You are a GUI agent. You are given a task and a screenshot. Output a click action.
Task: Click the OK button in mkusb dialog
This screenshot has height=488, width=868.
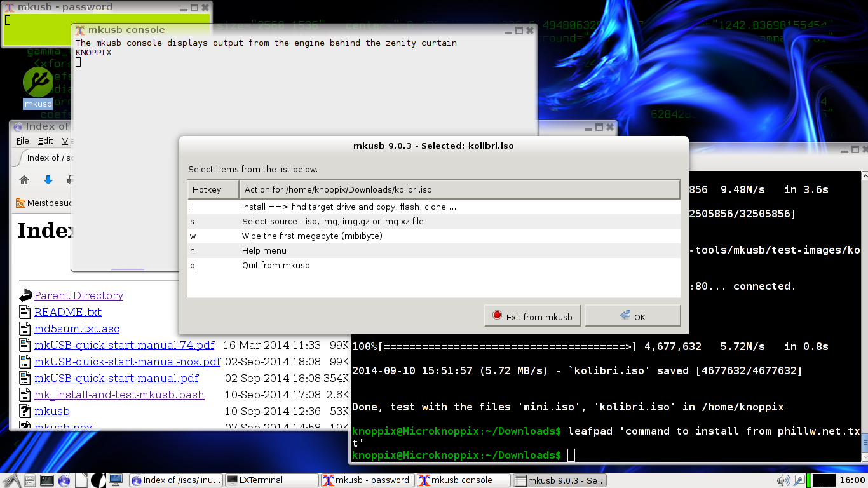click(x=633, y=316)
